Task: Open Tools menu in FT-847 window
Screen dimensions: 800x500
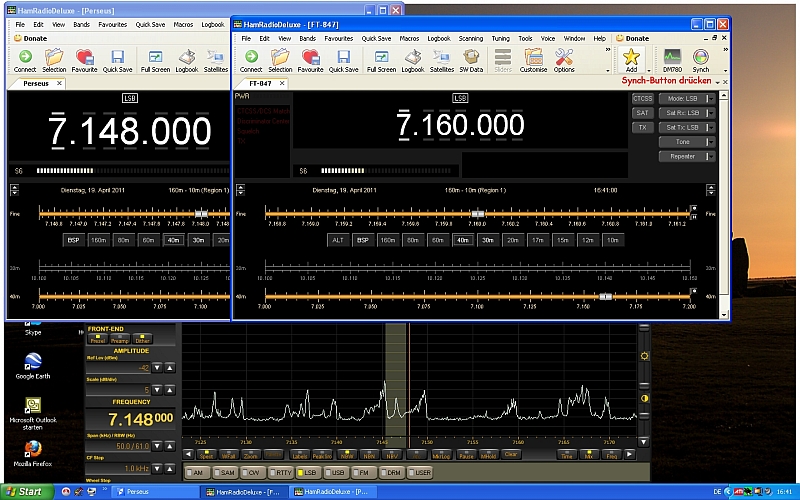Action: [x=525, y=38]
